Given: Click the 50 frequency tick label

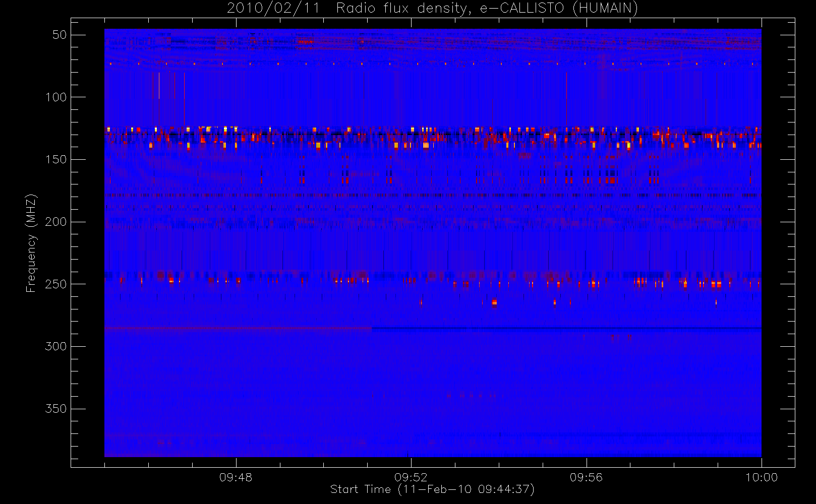Looking at the screenshot, I should pyautogui.click(x=60, y=35).
